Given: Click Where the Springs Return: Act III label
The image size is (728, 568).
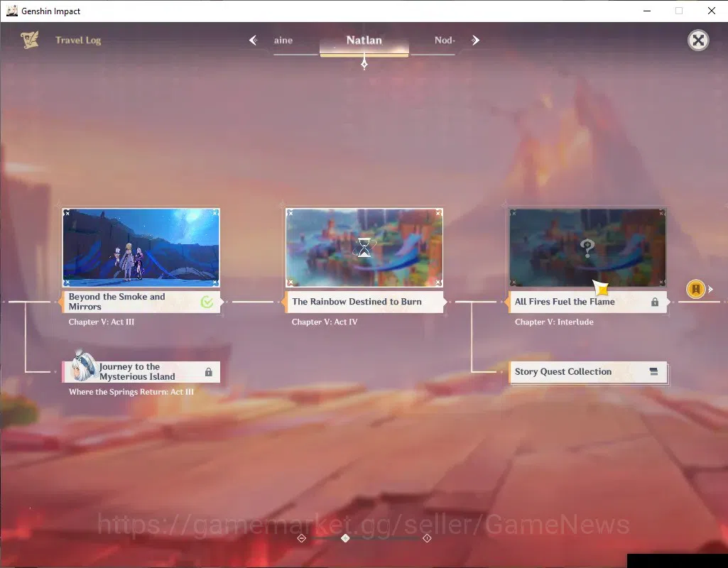Looking at the screenshot, I should pyautogui.click(x=131, y=392).
